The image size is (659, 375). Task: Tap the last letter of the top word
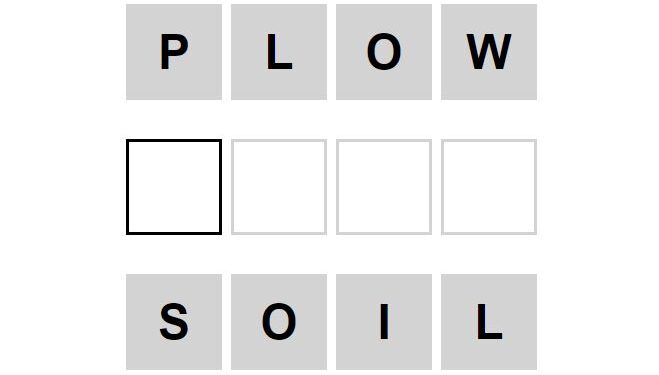pos(489,52)
